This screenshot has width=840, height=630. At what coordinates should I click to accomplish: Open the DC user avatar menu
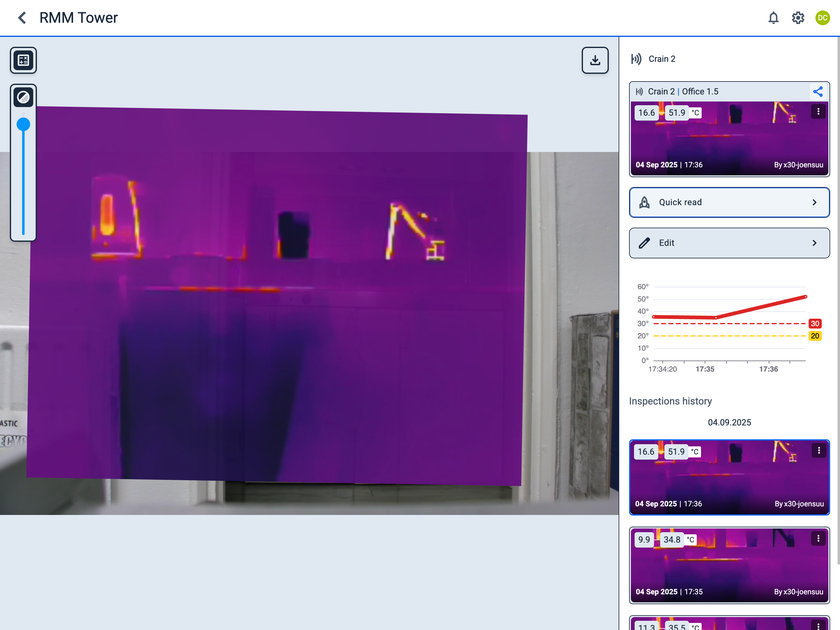(822, 18)
